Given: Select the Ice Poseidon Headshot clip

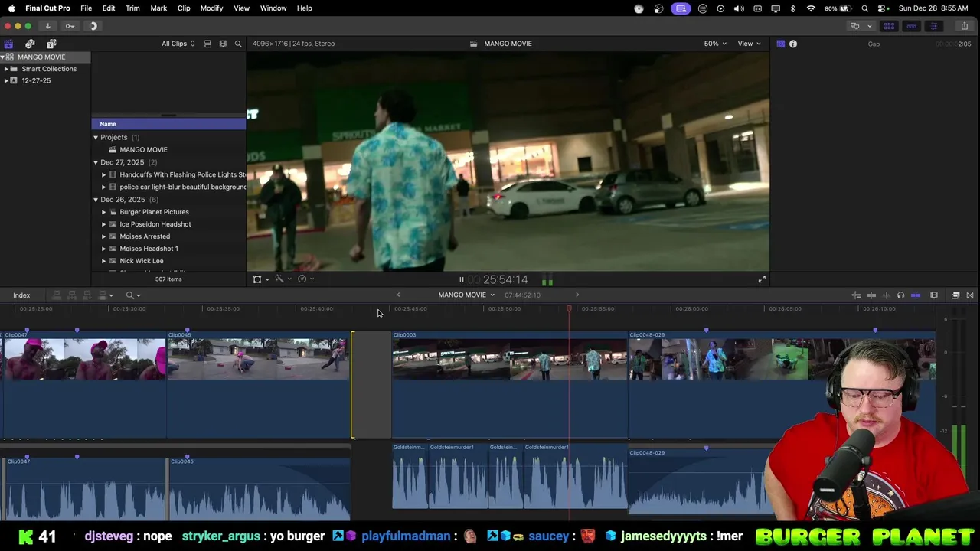Looking at the screenshot, I should click(x=168, y=224).
